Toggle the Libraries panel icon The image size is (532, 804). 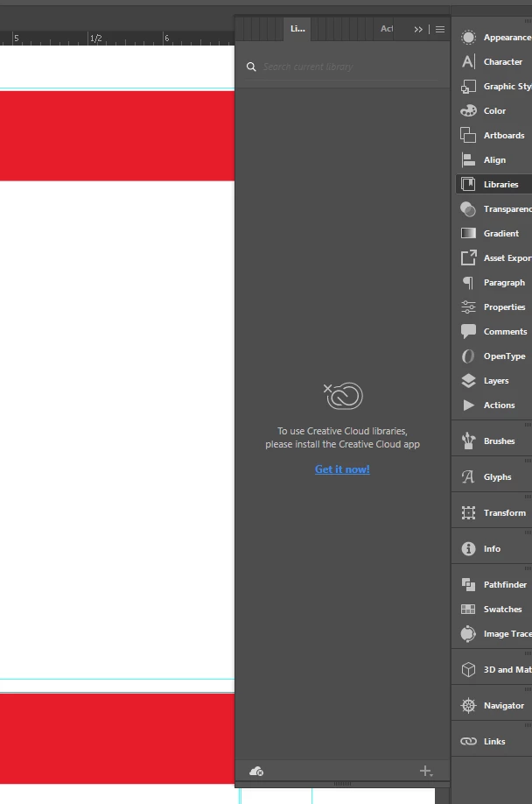468,184
